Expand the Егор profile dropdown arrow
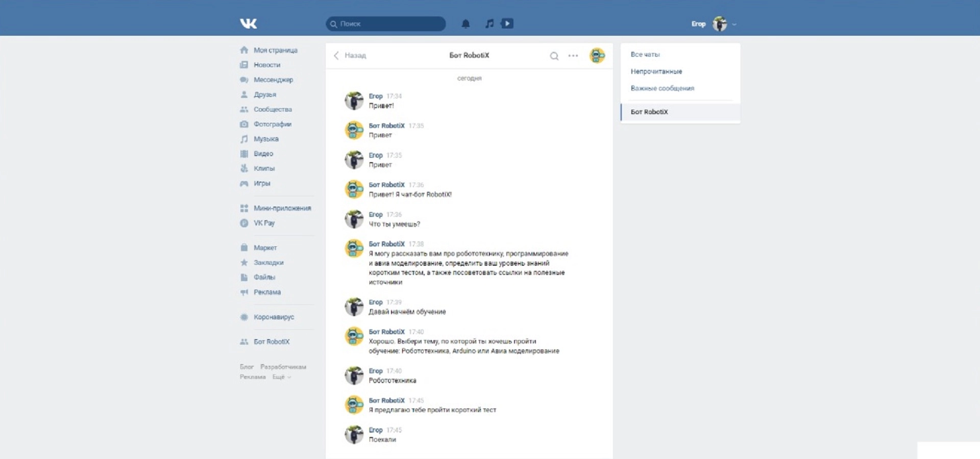This screenshot has height=459, width=980. pos(734,24)
